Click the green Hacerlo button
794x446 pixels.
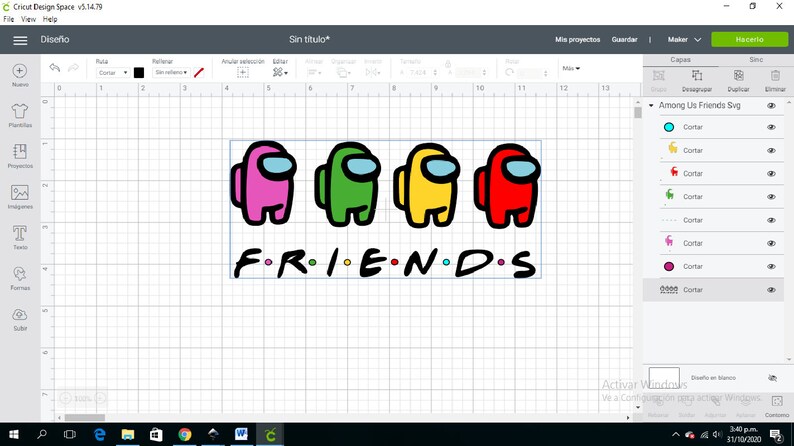click(x=749, y=39)
